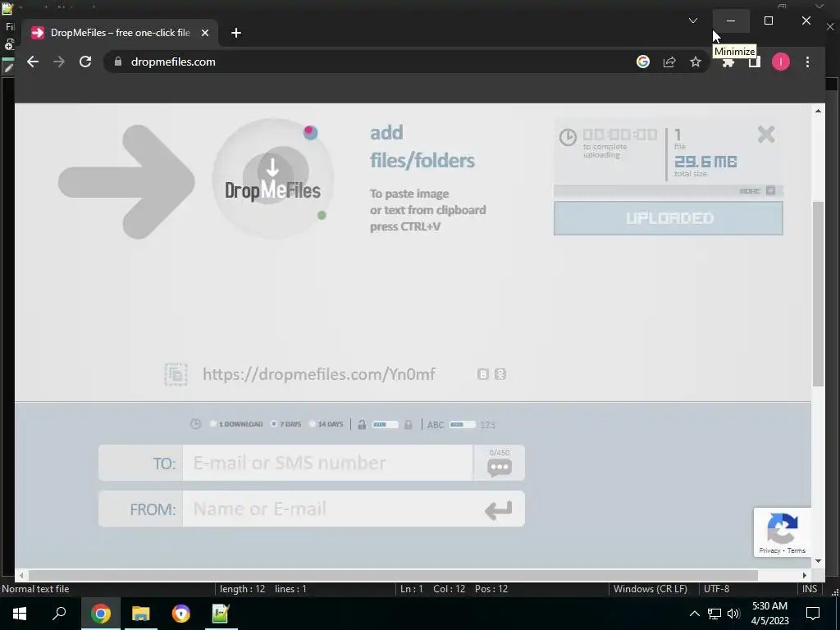Click the storage time clock icon

195,424
